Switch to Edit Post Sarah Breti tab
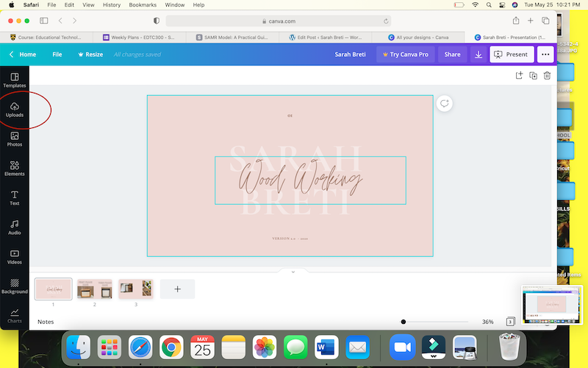 coord(326,38)
